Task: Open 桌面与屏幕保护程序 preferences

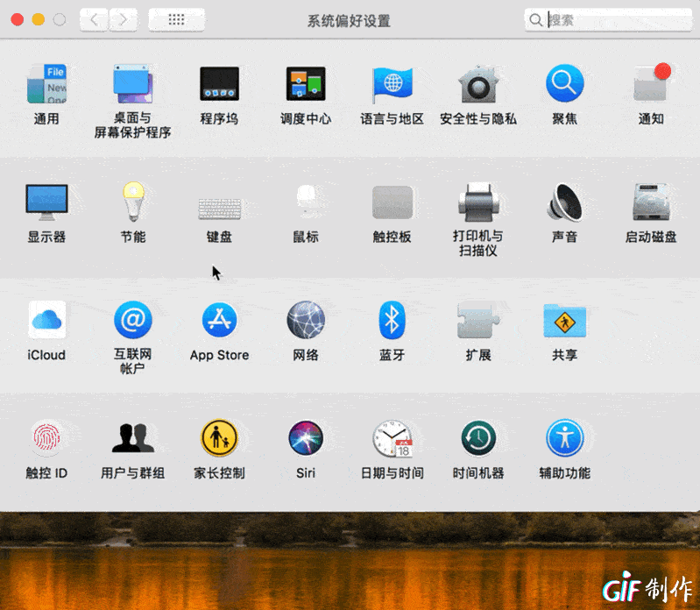Action: coord(132,84)
